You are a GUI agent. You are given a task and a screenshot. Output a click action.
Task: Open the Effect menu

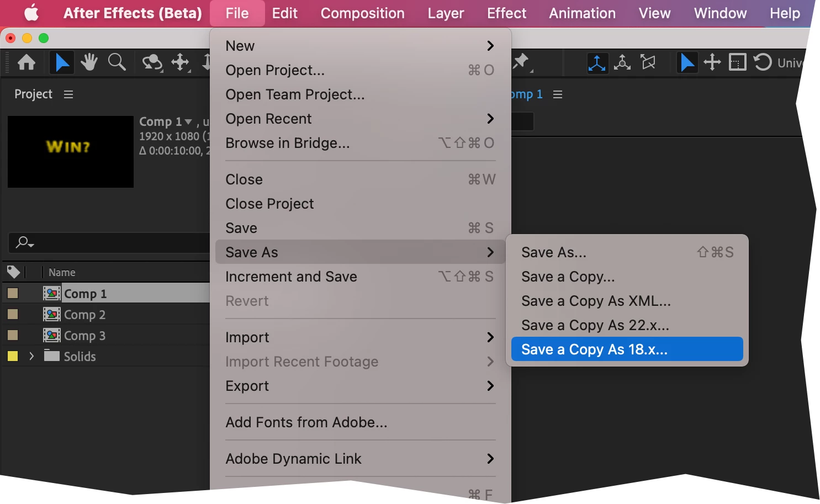pos(506,13)
